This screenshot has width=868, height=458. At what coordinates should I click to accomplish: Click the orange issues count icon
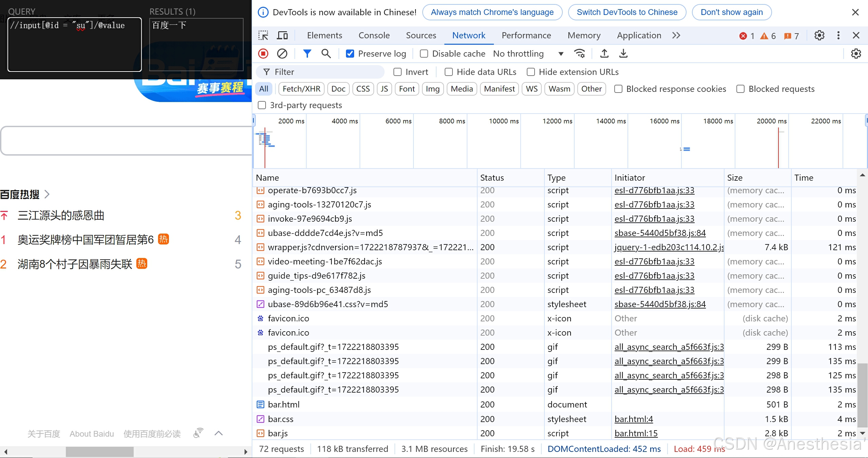[x=788, y=36]
